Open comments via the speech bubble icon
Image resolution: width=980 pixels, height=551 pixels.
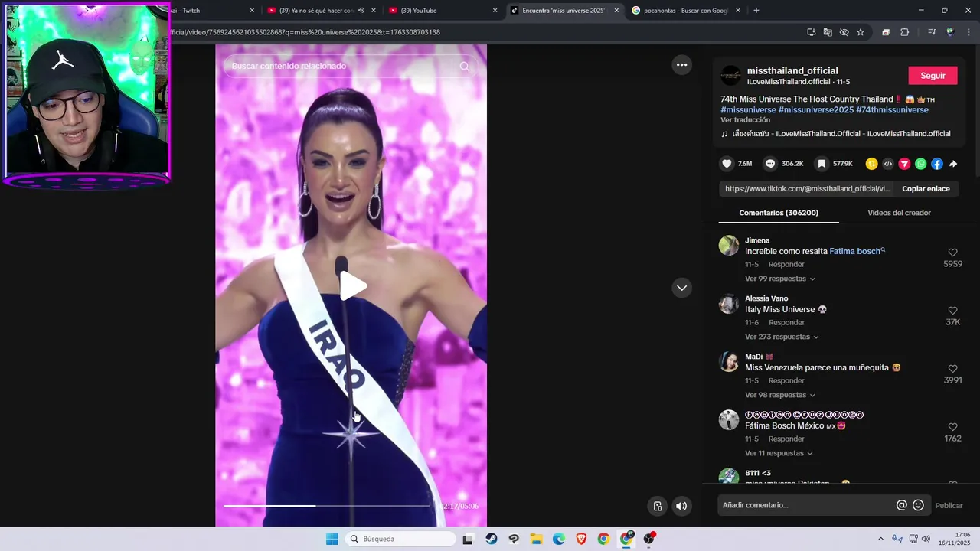770,164
